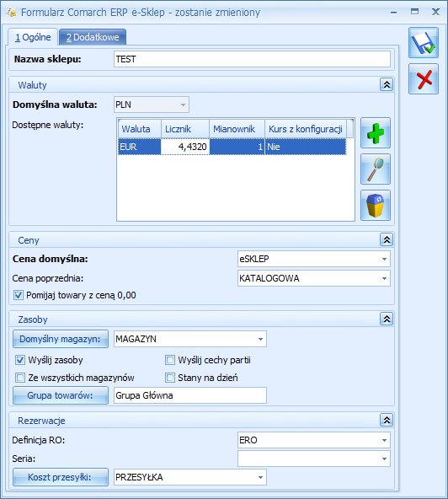Image resolution: width=448 pixels, height=499 pixels.
Task: Collapse the Ceny section
Action: click(x=387, y=239)
